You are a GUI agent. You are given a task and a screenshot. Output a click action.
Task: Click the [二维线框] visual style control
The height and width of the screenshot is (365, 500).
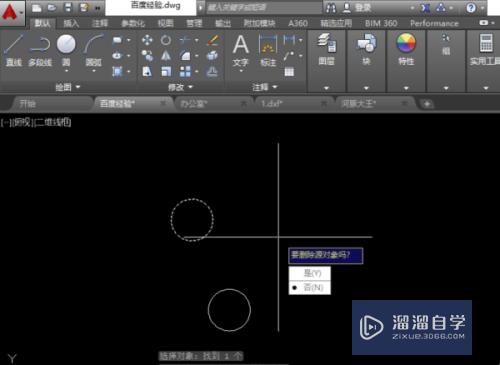pyautogui.click(x=52, y=122)
